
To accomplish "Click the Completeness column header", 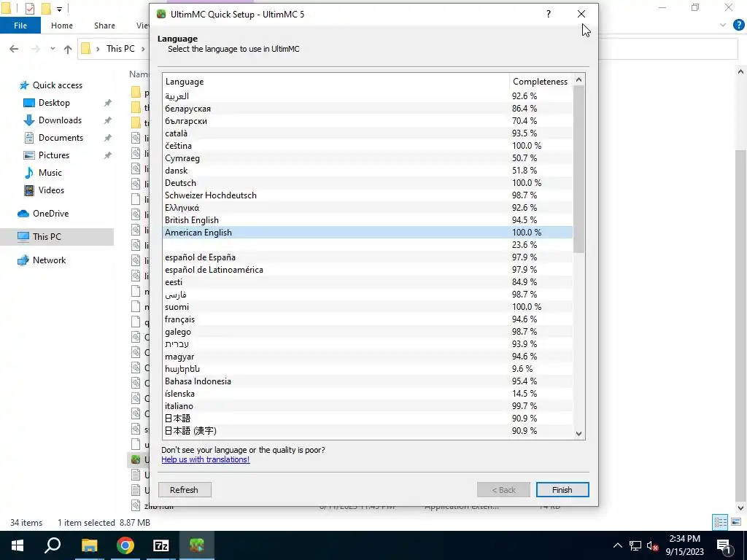I will (x=541, y=82).
